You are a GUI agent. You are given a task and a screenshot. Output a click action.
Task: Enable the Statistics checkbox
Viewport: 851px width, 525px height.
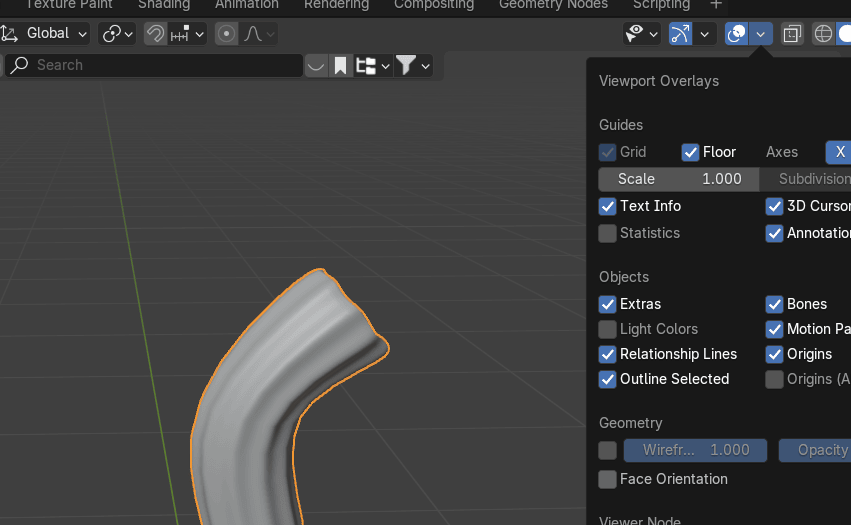(x=607, y=233)
